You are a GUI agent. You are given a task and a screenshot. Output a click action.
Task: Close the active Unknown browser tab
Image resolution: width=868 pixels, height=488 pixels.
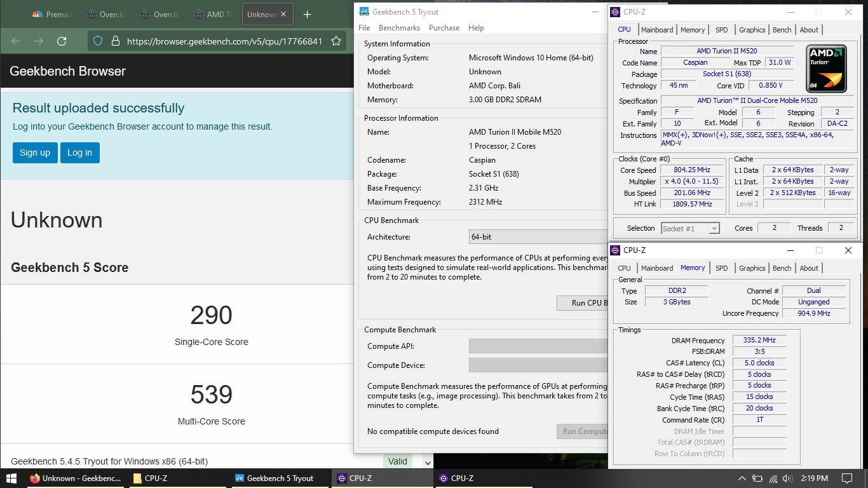click(283, 14)
